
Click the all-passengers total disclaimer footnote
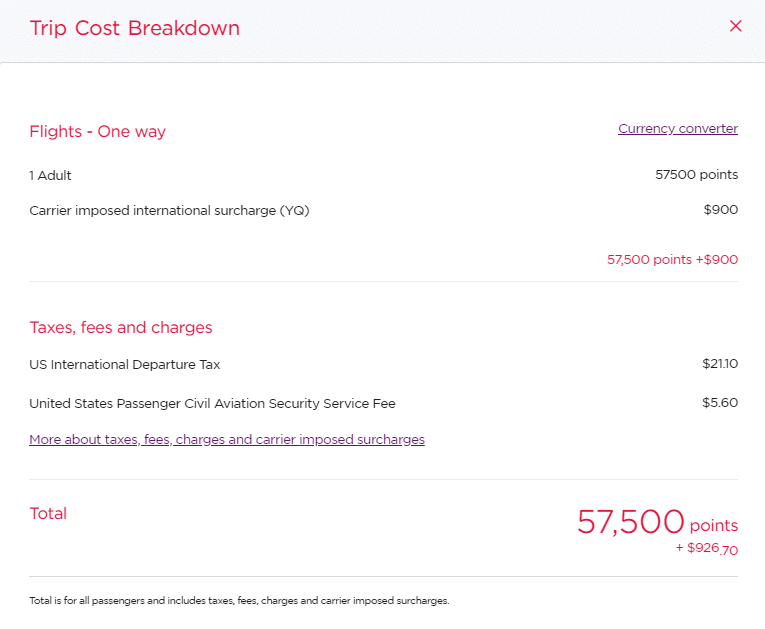(x=240, y=601)
